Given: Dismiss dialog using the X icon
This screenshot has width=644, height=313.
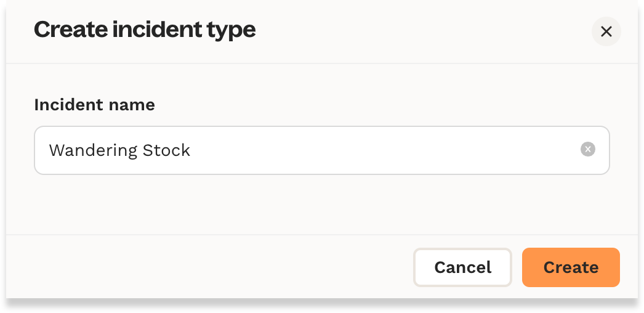Looking at the screenshot, I should click(x=606, y=31).
